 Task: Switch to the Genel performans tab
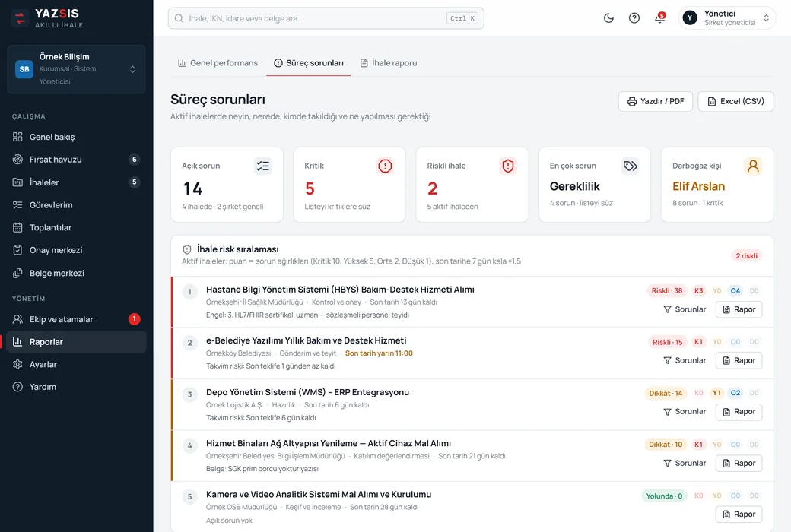tap(218, 63)
